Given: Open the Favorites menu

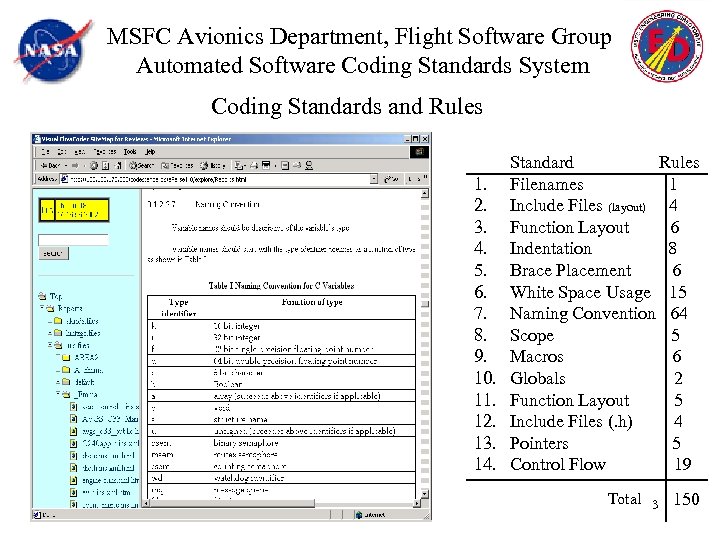Looking at the screenshot, I should 104,152.
